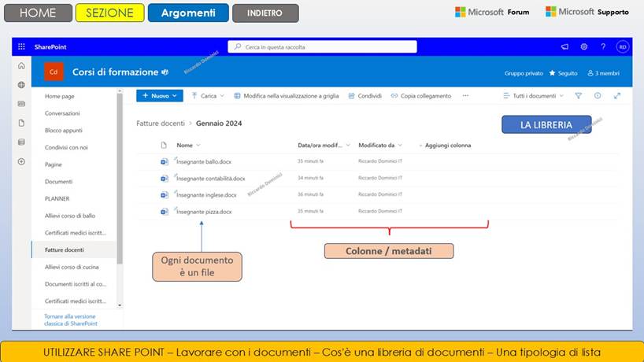Open the globe My sites icon
Screen dimensions: 644x362
coord(21,85)
